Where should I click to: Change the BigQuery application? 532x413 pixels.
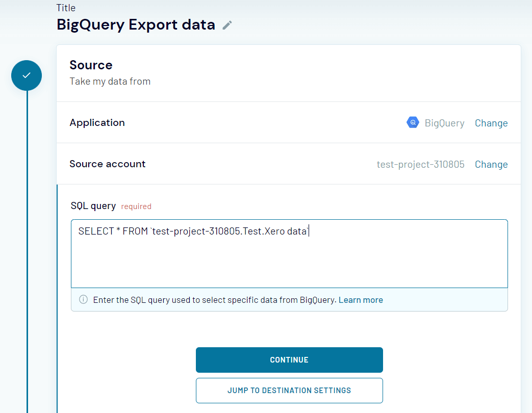[491, 123]
